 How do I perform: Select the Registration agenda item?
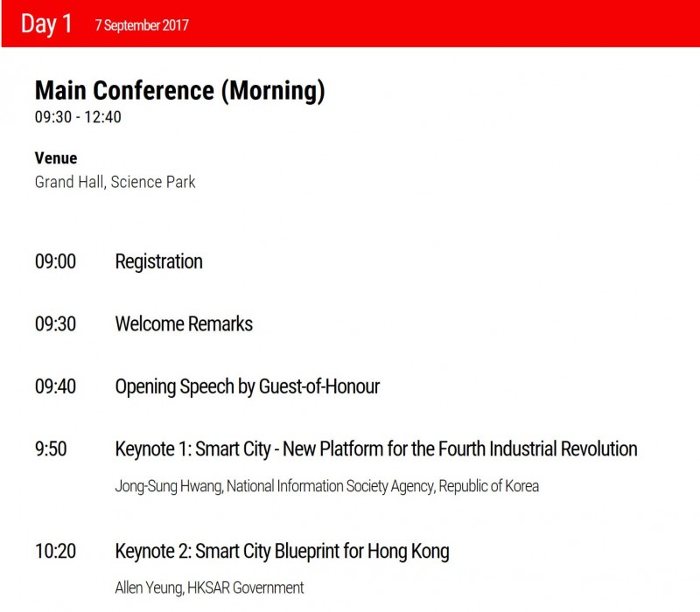pyautogui.click(x=158, y=261)
